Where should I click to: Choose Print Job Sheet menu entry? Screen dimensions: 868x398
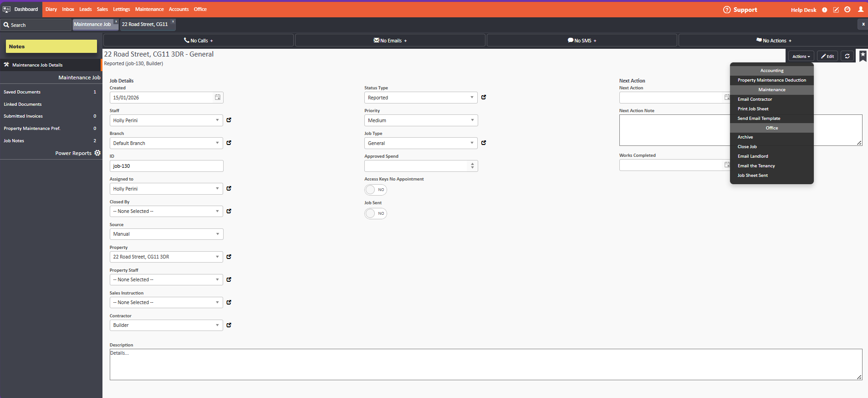(x=753, y=109)
